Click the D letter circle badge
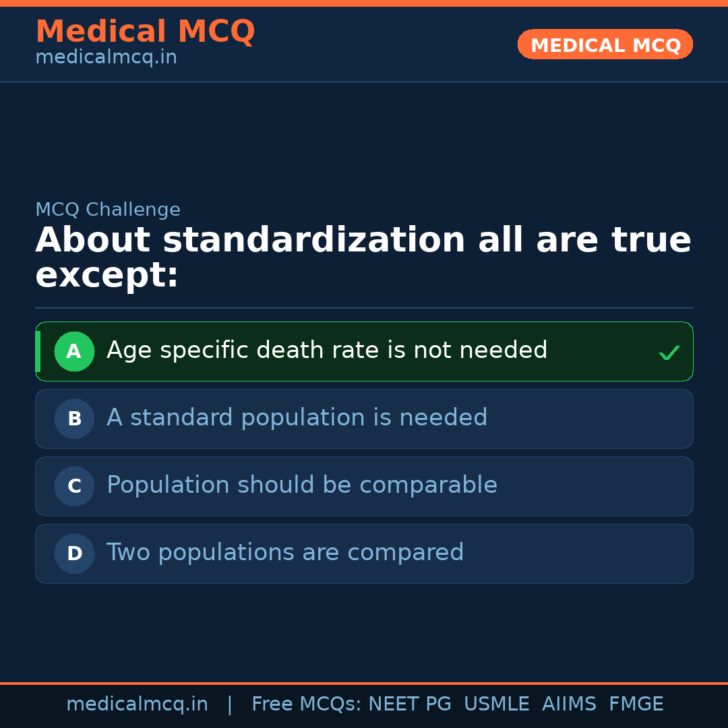This screenshot has height=728, width=728. pos(74,553)
